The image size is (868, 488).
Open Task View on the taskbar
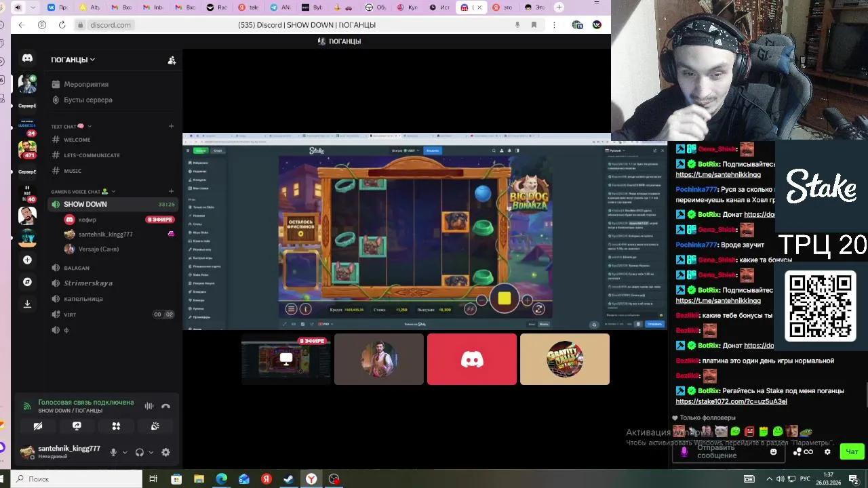coord(153,479)
